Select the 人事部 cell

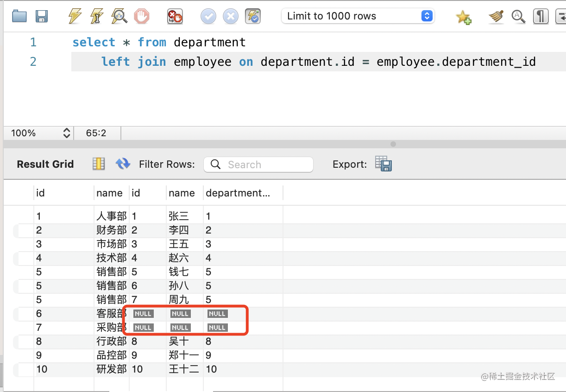point(111,216)
